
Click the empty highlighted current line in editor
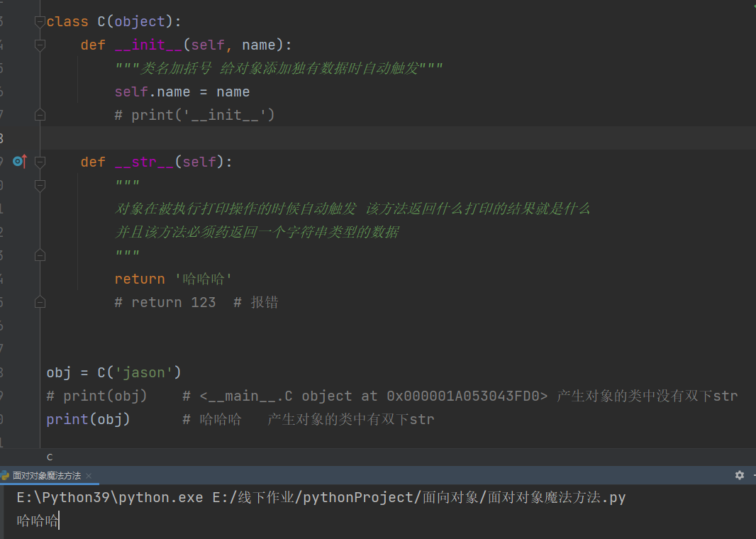tap(398, 138)
